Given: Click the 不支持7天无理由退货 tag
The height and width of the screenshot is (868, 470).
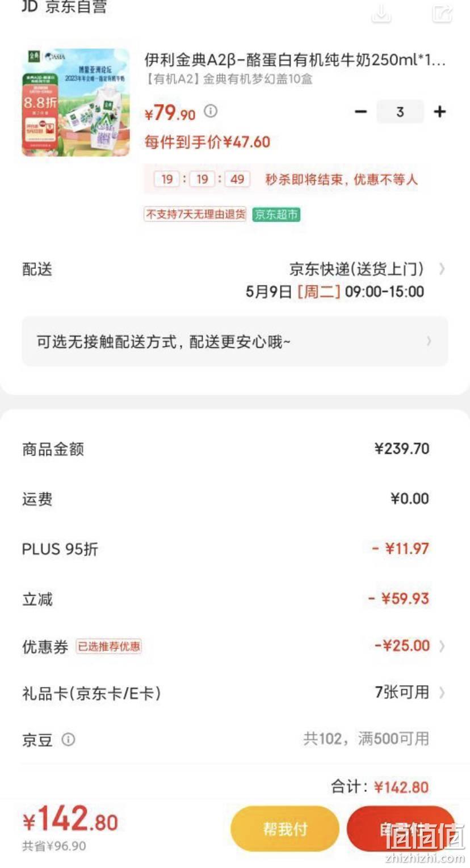Looking at the screenshot, I should [195, 214].
